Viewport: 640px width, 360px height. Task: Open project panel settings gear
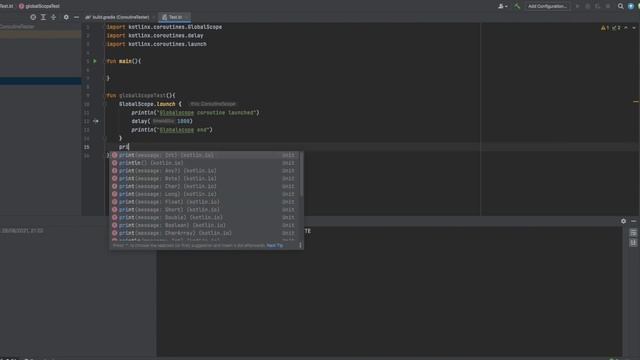pos(66,17)
